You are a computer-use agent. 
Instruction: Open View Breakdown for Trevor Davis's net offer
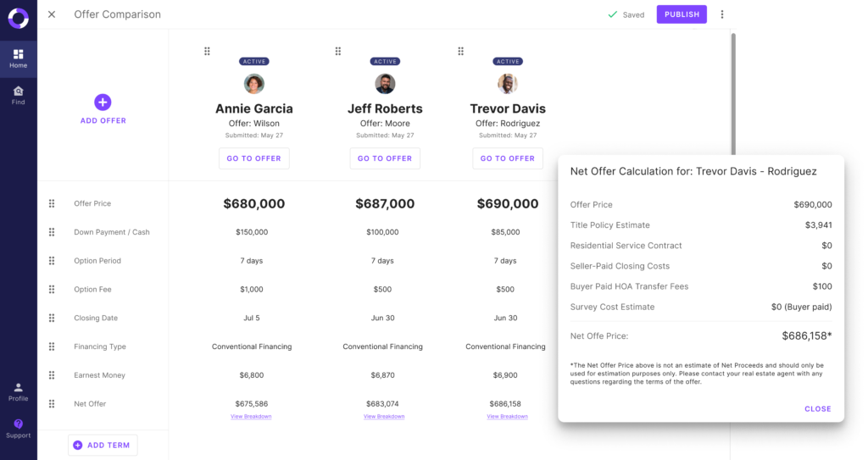point(507,417)
